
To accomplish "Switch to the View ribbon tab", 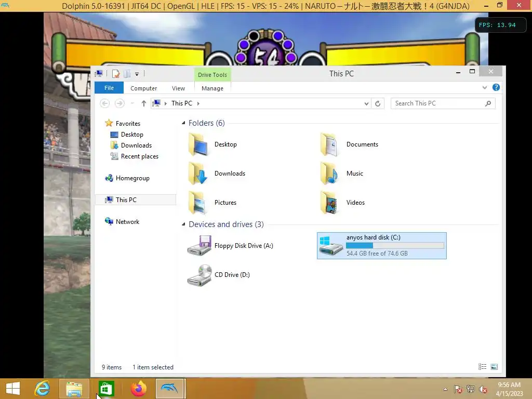I will click(178, 88).
